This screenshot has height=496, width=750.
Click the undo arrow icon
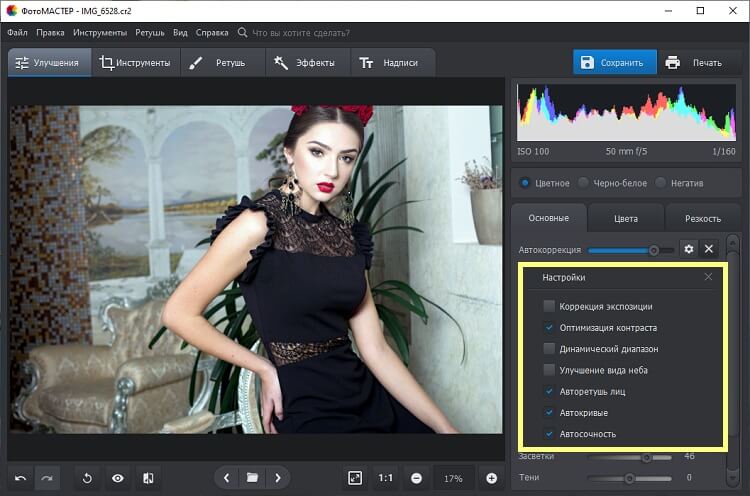point(21,478)
